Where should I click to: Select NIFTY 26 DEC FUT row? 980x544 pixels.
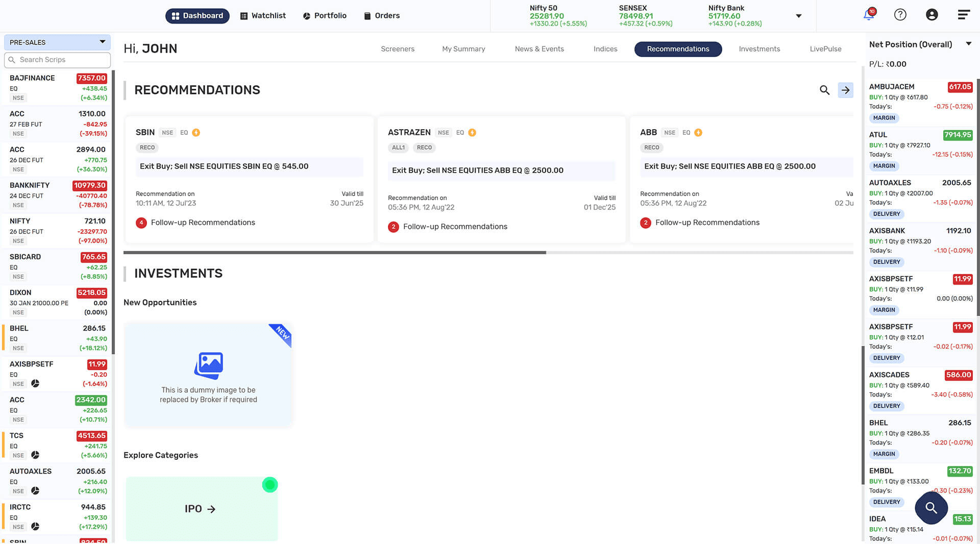tap(56, 231)
